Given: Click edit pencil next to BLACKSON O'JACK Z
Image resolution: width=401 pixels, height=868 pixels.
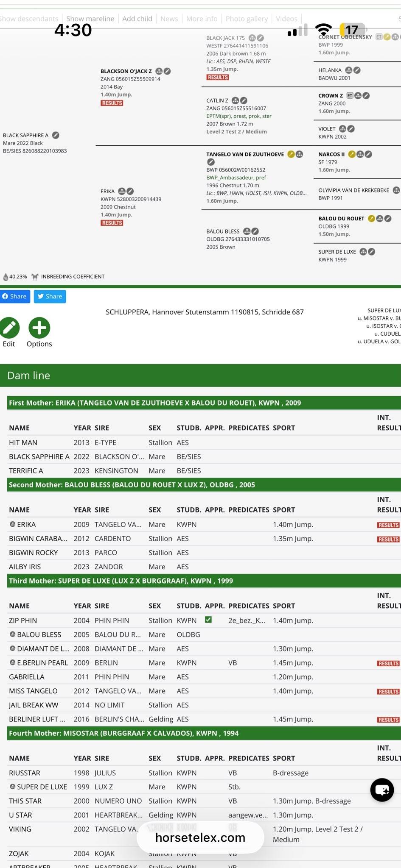Looking at the screenshot, I should pos(167,71).
